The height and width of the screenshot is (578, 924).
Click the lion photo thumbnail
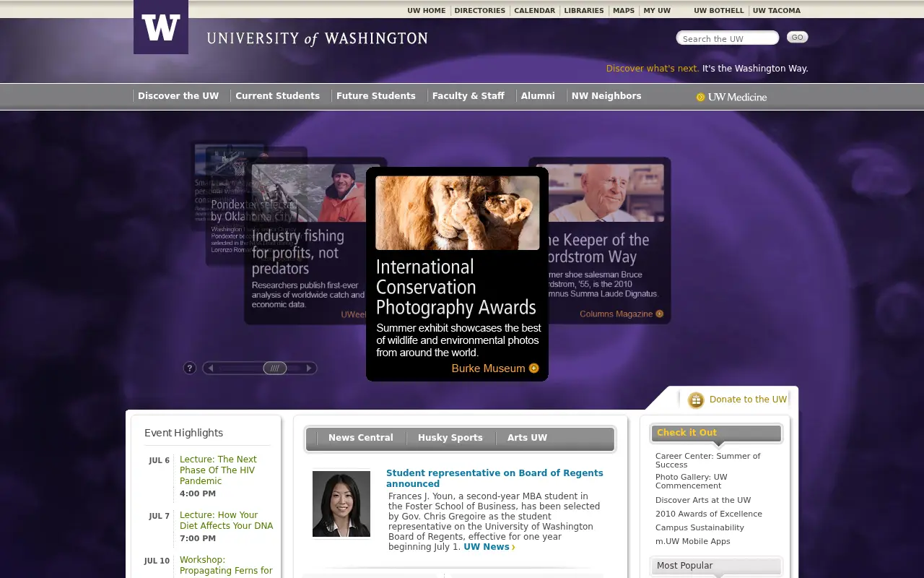[x=457, y=213]
